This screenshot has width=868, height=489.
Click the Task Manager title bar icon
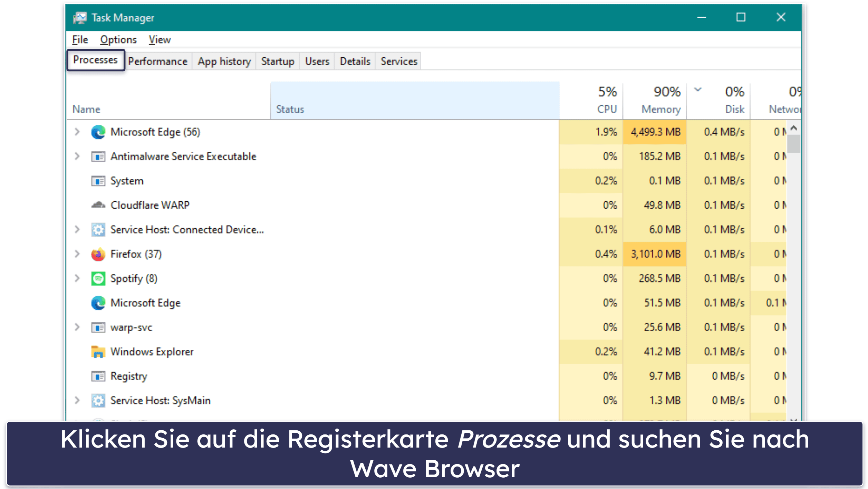[80, 18]
